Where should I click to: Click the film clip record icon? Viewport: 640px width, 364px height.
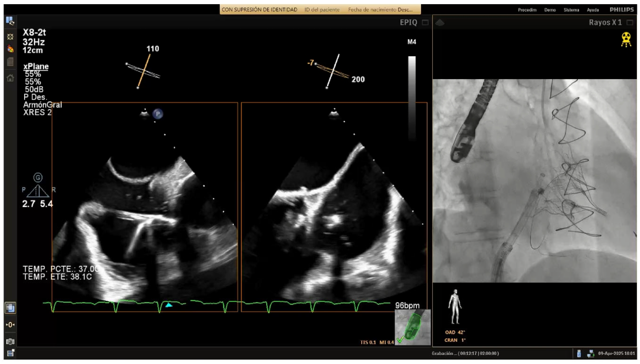(10, 353)
